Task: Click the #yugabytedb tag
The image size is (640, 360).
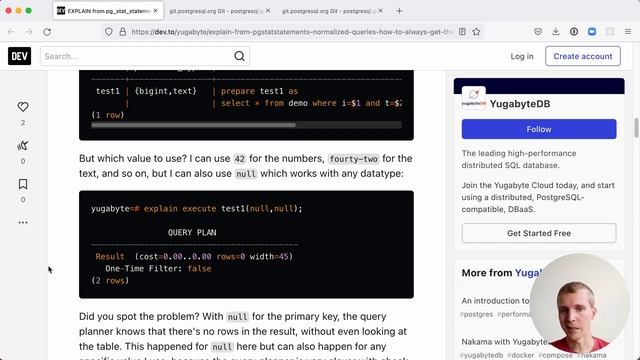Action: tap(481, 355)
